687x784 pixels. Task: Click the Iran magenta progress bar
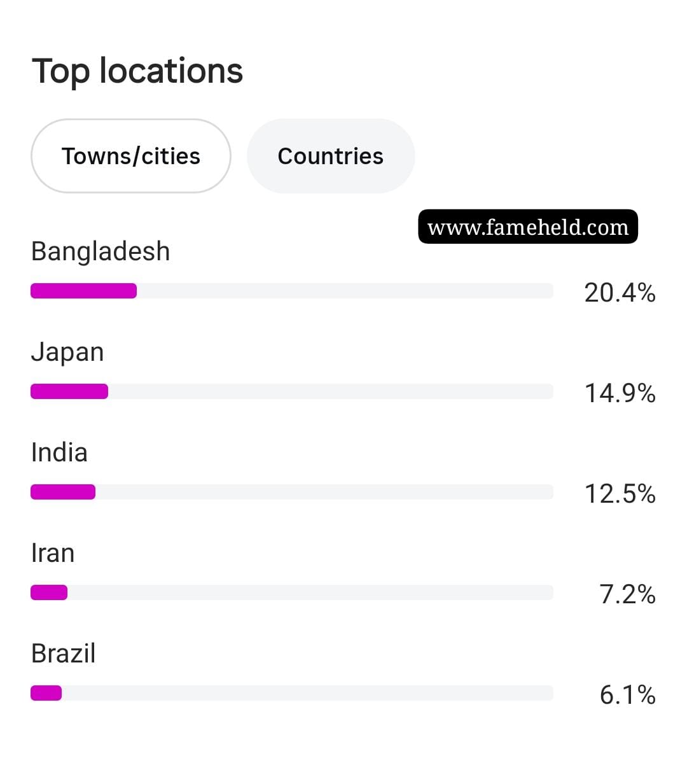(49, 592)
